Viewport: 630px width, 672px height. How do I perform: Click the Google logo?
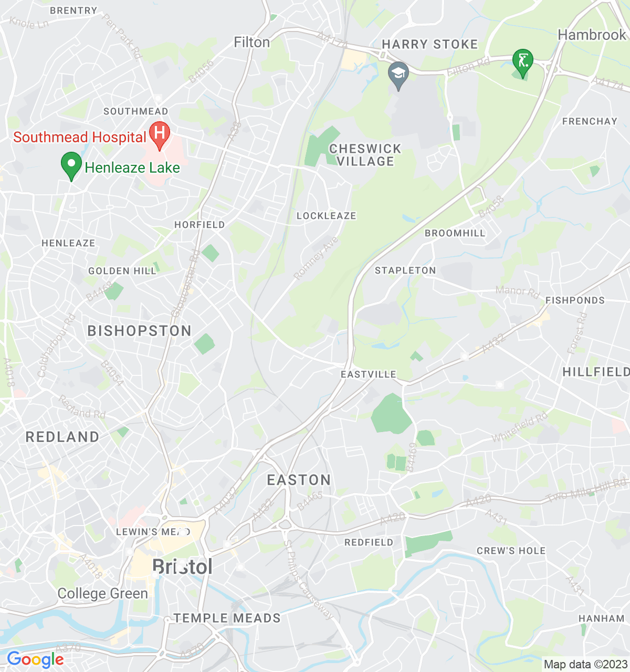click(35, 659)
